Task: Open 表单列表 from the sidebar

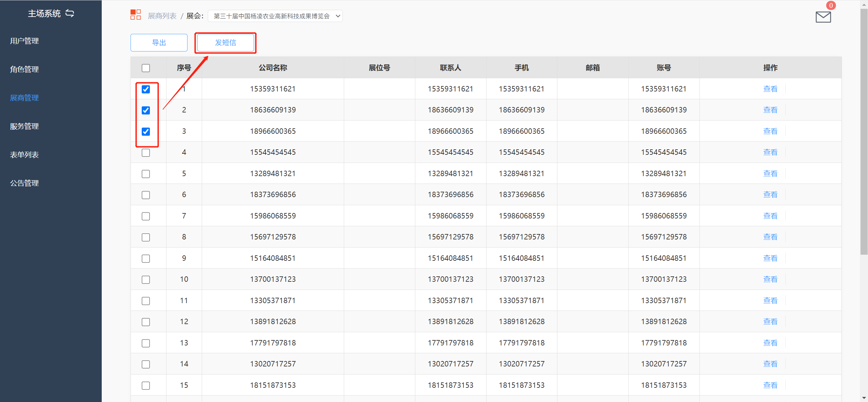Action: point(24,155)
